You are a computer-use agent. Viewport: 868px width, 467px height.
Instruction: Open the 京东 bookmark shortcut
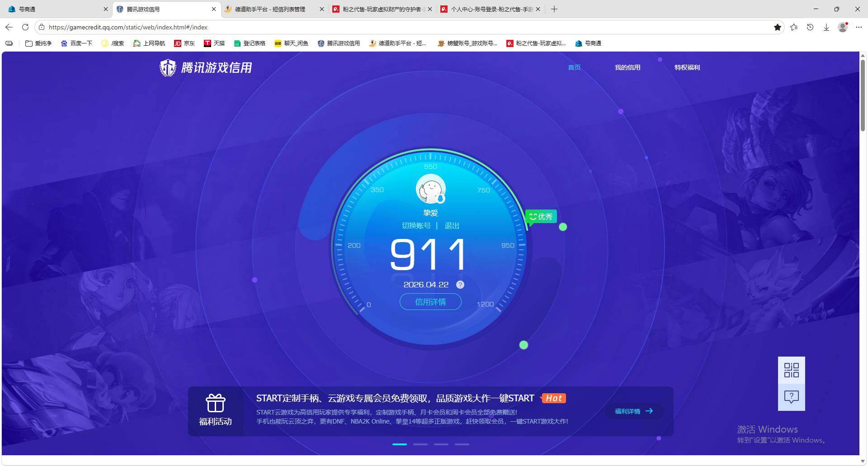pos(184,43)
